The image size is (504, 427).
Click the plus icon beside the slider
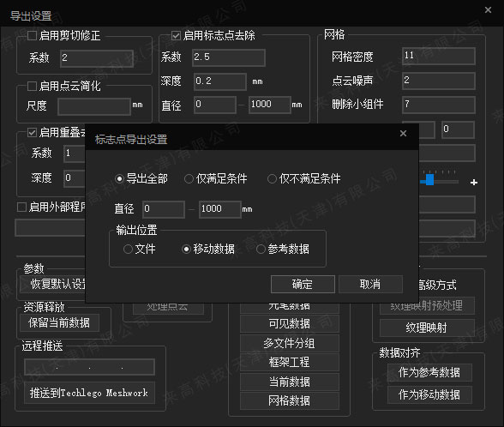(473, 183)
